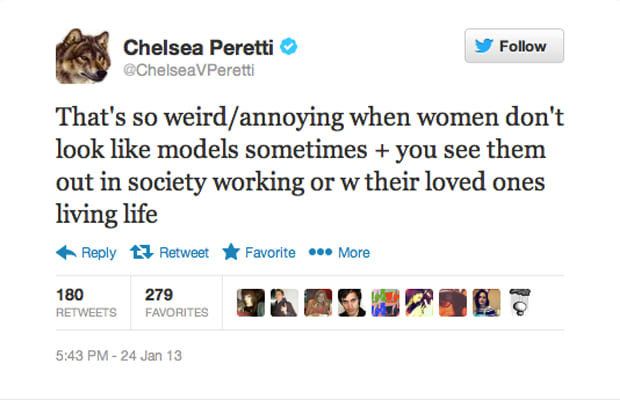Open the colorful pixelated avatar thumbnail

[386, 303]
